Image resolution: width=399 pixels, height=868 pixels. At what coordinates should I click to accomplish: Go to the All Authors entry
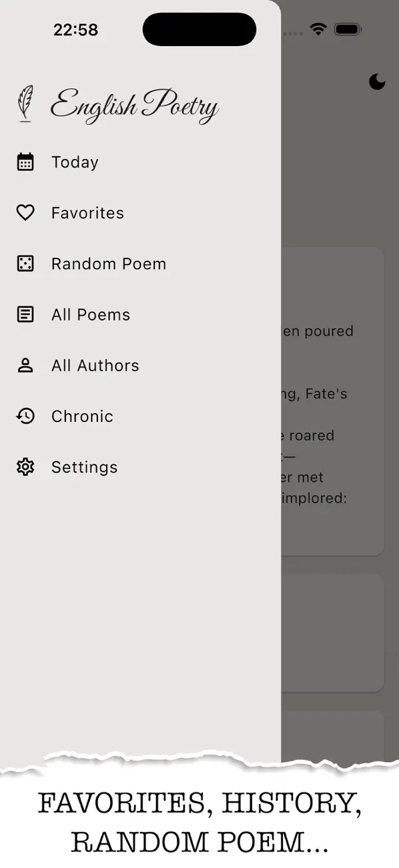coord(95,365)
